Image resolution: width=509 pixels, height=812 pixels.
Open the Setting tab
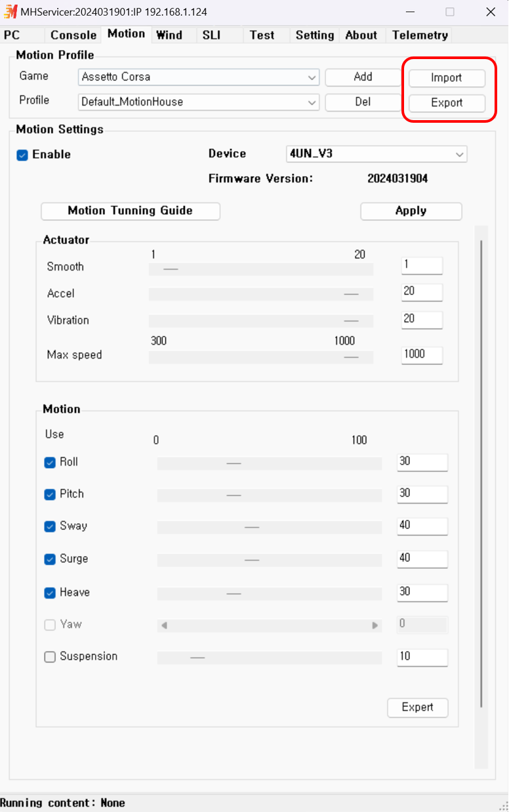314,35
